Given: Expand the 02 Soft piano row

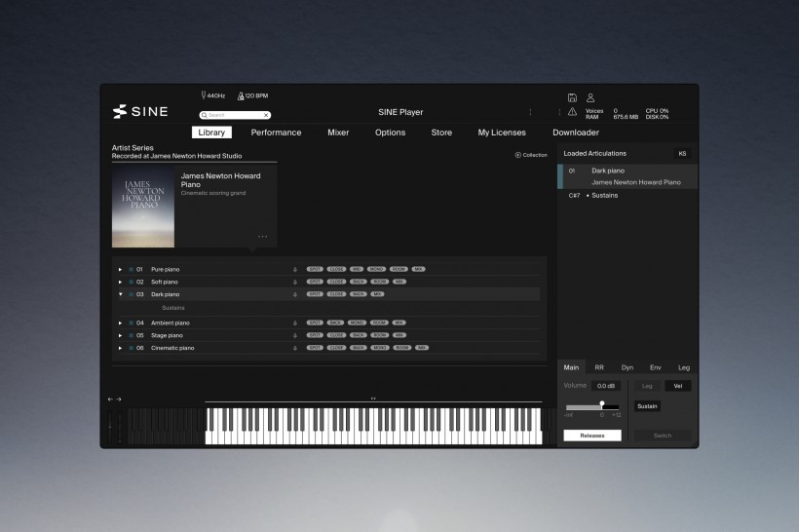Looking at the screenshot, I should coord(120,282).
